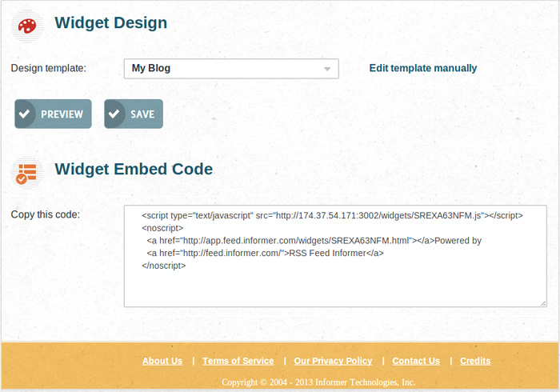Click the Design template label
The image size is (560, 392).
click(x=48, y=68)
